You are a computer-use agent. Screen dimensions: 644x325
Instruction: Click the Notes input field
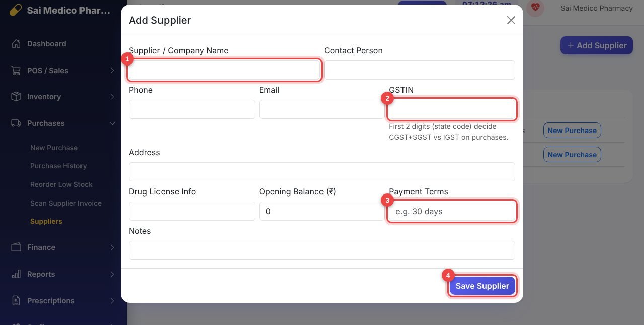pyautogui.click(x=322, y=250)
